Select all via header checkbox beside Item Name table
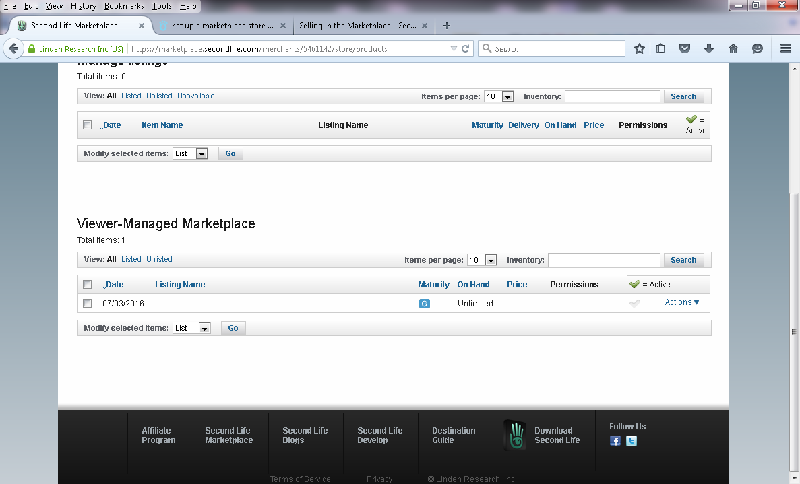Screen dimensions: 800x484 click(x=87, y=124)
